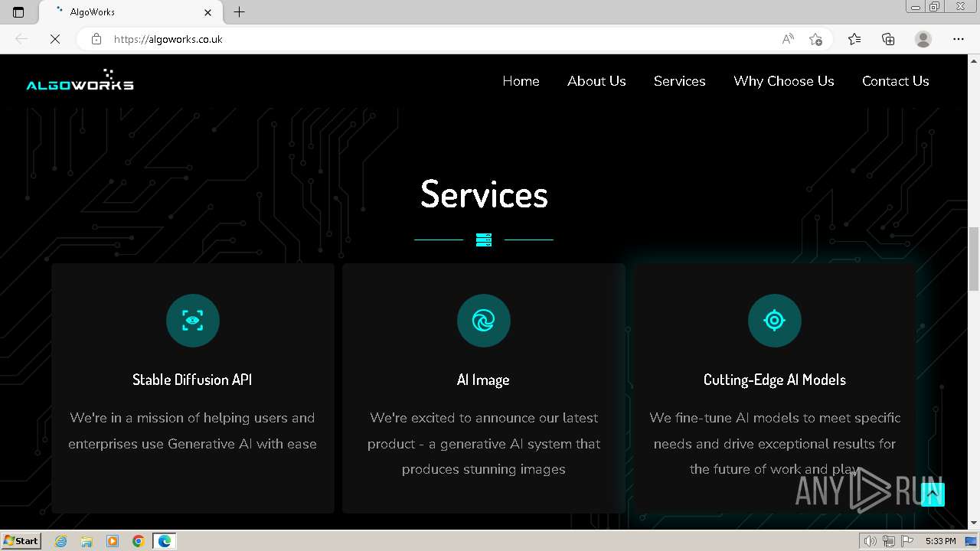Click the Cutting-Edge AI Models target icon
This screenshot has height=551, width=980.
(x=775, y=321)
